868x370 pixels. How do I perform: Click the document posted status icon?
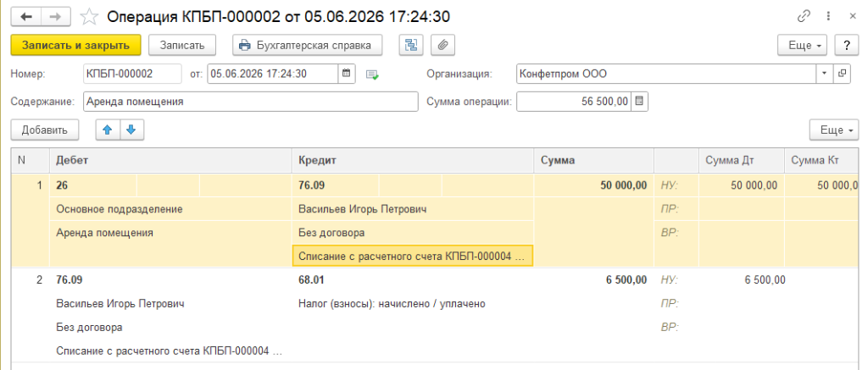(373, 75)
